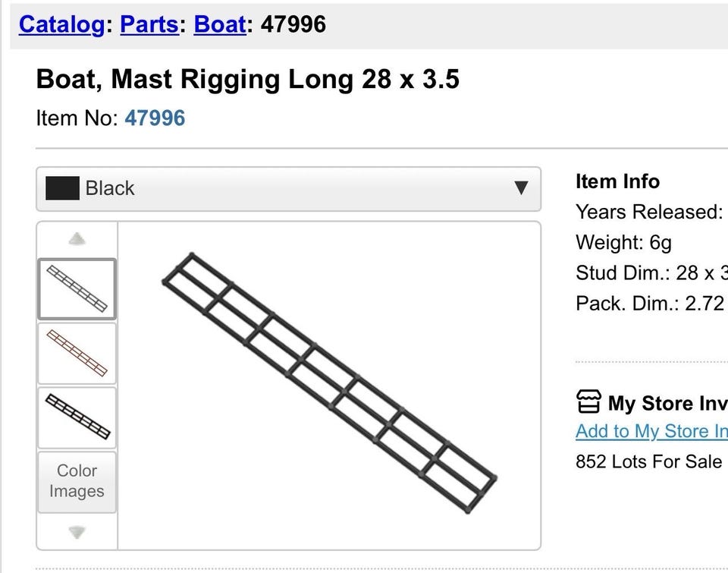Viewport: 728px width, 573px height.
Task: Click the black color swatch square
Action: coord(62,188)
